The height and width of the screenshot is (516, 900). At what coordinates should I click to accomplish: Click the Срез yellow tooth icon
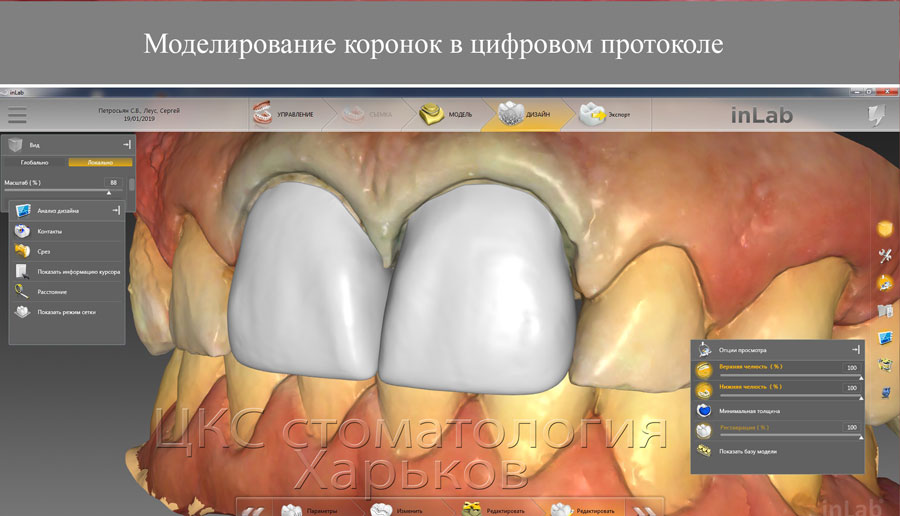pyautogui.click(x=22, y=251)
